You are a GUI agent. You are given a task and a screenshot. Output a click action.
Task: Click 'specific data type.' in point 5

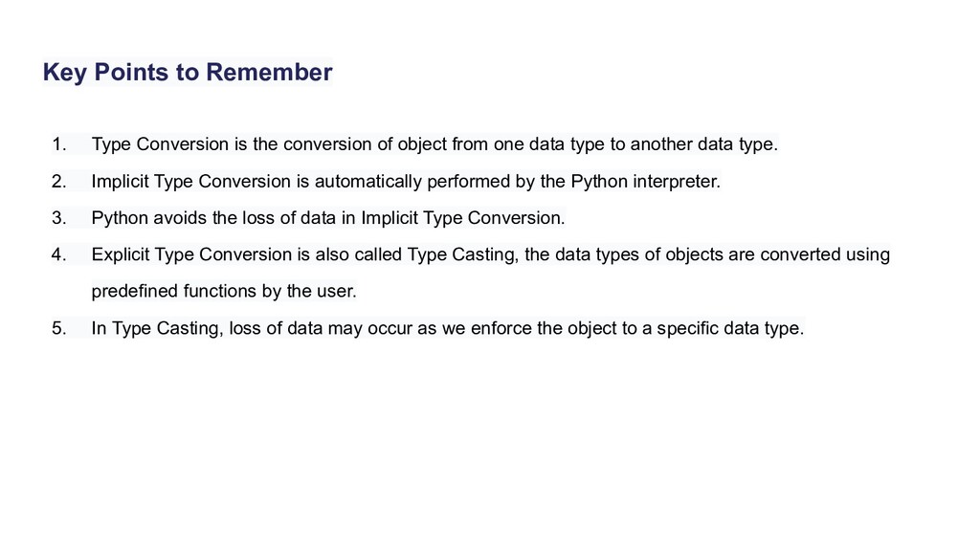point(730,328)
